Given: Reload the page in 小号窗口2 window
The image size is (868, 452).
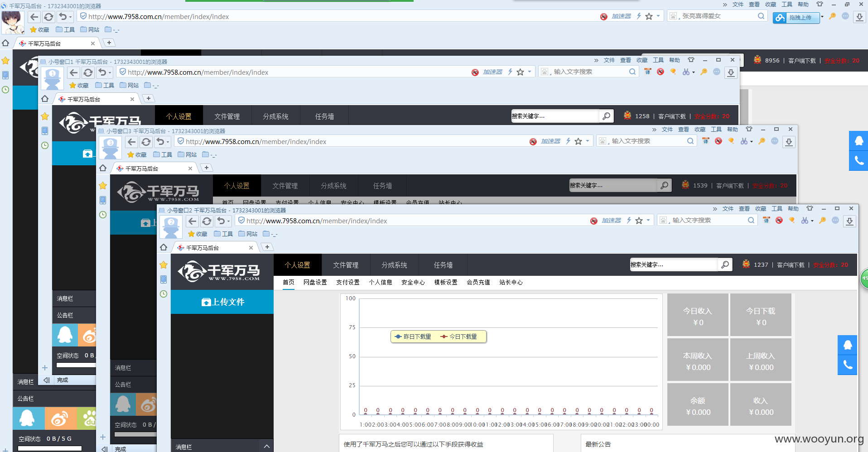Looking at the screenshot, I should [207, 221].
